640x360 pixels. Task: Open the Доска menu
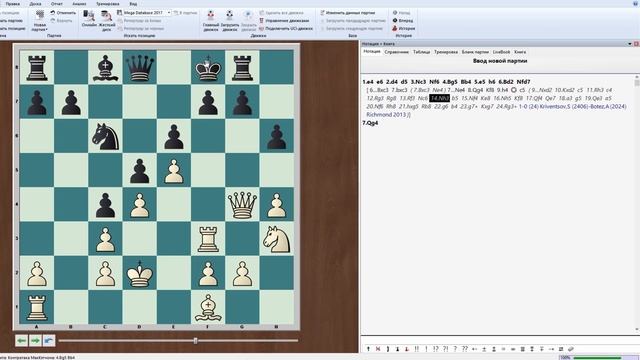pos(35,4)
